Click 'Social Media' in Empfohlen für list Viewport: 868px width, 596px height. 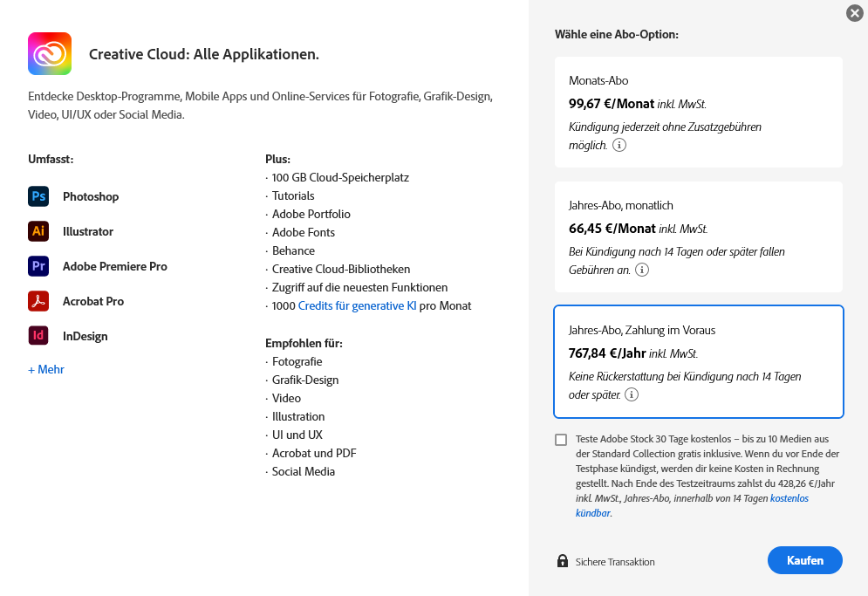pos(304,471)
